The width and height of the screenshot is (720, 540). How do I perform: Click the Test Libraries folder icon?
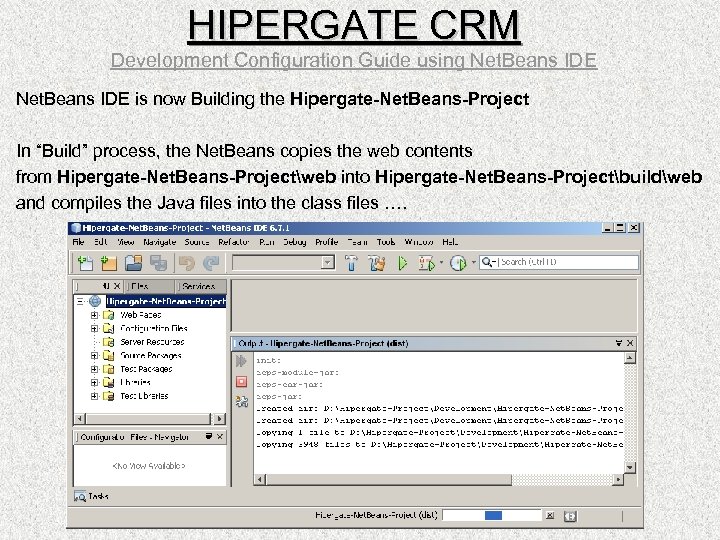tap(109, 396)
